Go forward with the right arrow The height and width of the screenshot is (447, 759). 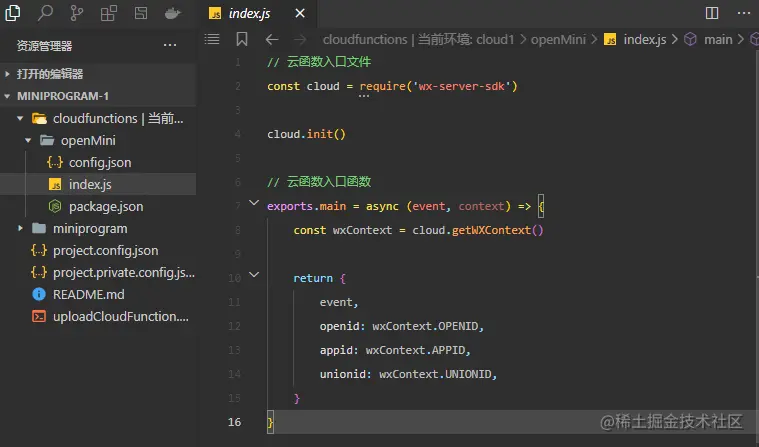click(300, 39)
